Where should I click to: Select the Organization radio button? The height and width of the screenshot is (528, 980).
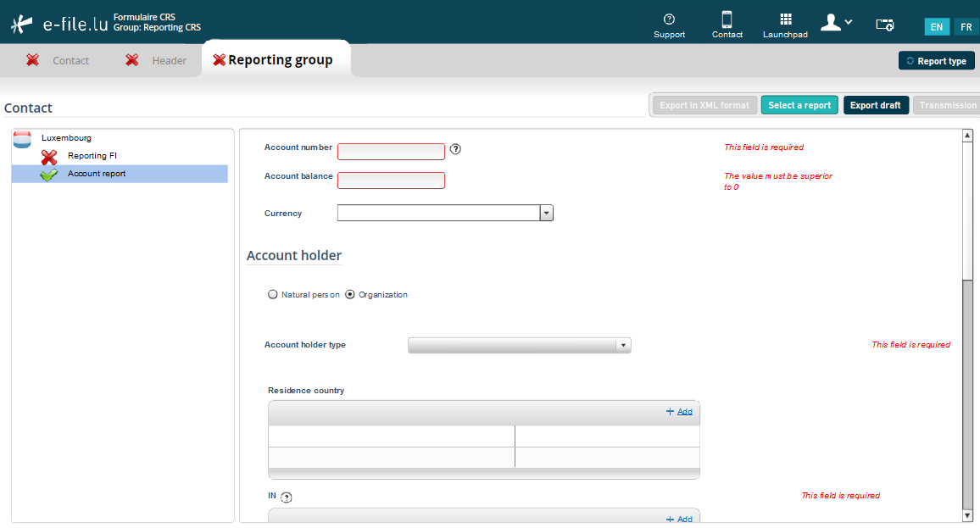[350, 294]
